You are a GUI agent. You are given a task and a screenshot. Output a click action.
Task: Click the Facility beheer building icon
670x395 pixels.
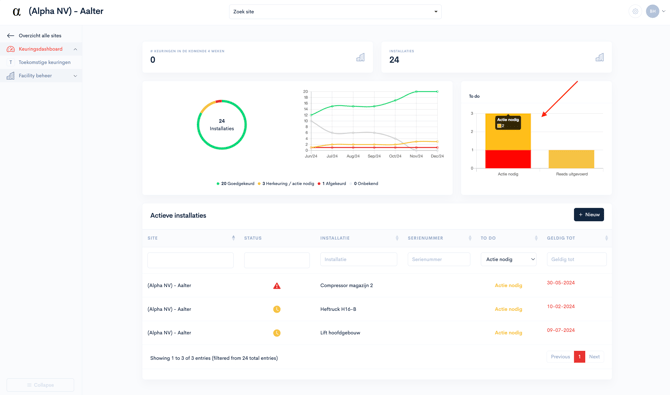11,76
